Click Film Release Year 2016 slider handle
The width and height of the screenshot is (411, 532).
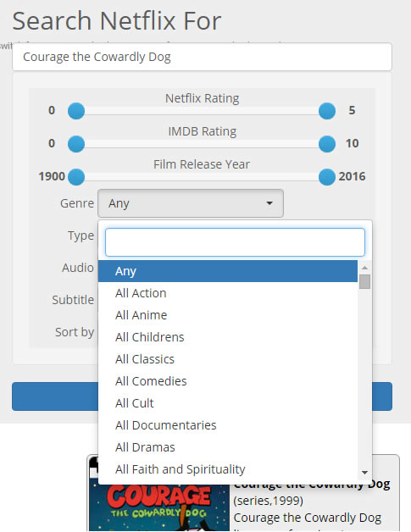pyautogui.click(x=327, y=177)
